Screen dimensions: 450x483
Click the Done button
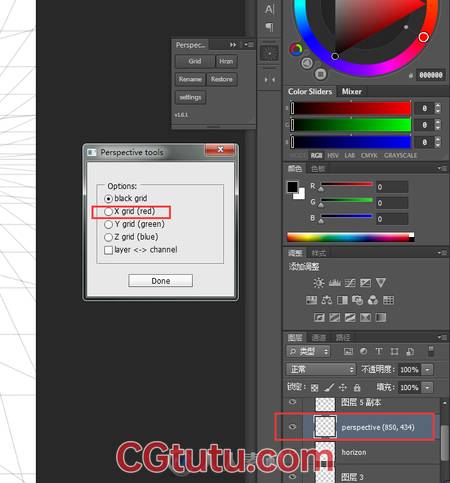tap(160, 281)
